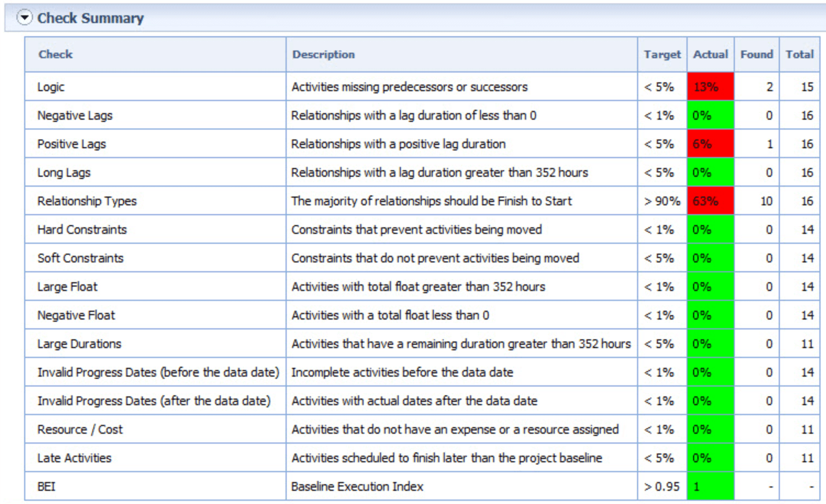Open the Hard Constraints check
The width and height of the screenshot is (826, 504).
tap(82, 229)
